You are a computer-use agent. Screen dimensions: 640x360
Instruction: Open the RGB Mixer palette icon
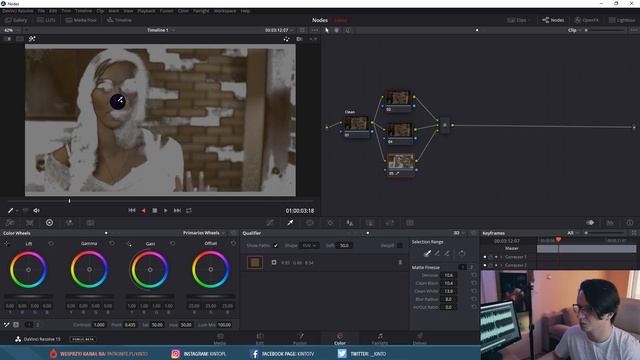[70, 223]
